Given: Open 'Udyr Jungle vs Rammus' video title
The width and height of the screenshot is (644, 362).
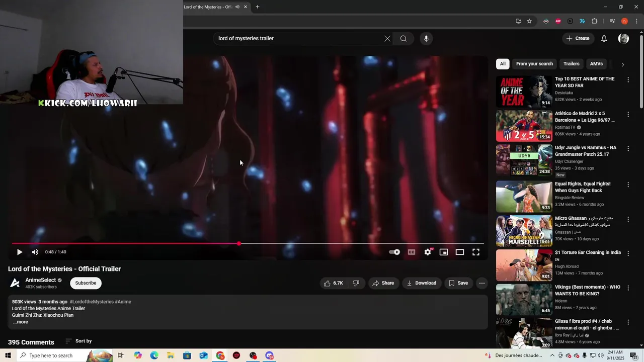Looking at the screenshot, I should point(586,151).
